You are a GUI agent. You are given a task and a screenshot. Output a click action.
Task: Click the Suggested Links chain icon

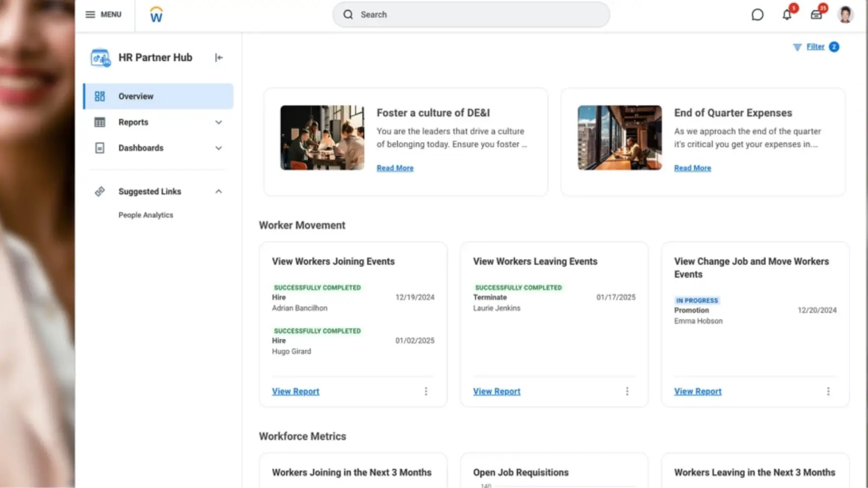coord(100,191)
